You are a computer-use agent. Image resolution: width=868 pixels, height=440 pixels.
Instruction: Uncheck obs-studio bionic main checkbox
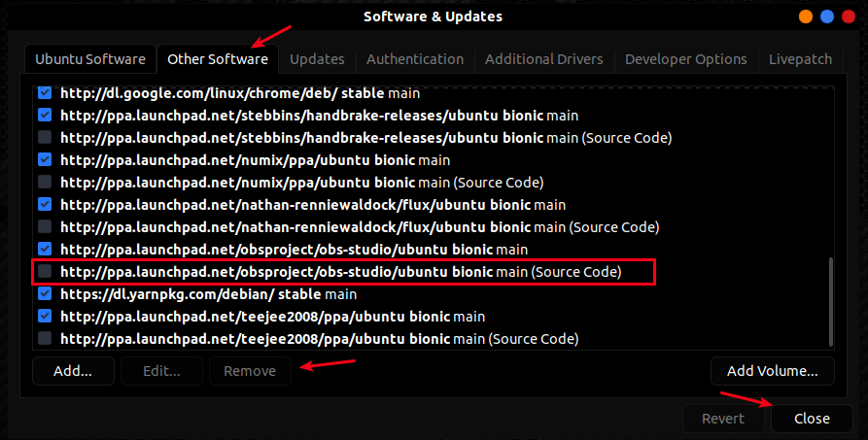(45, 249)
